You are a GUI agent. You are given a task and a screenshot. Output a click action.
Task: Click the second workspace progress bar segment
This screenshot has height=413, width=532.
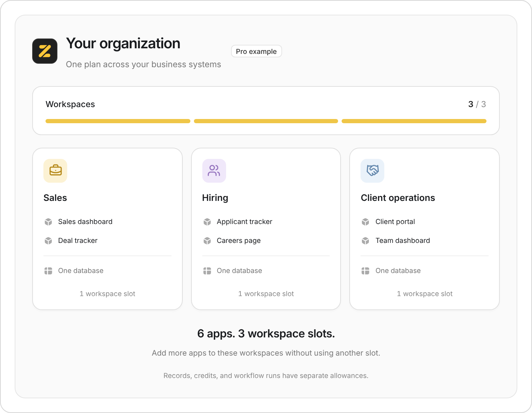pos(266,121)
